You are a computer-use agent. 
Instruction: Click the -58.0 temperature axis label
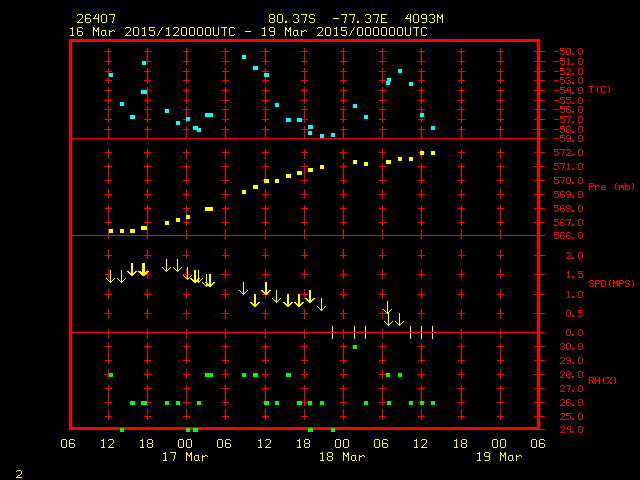(x=569, y=130)
